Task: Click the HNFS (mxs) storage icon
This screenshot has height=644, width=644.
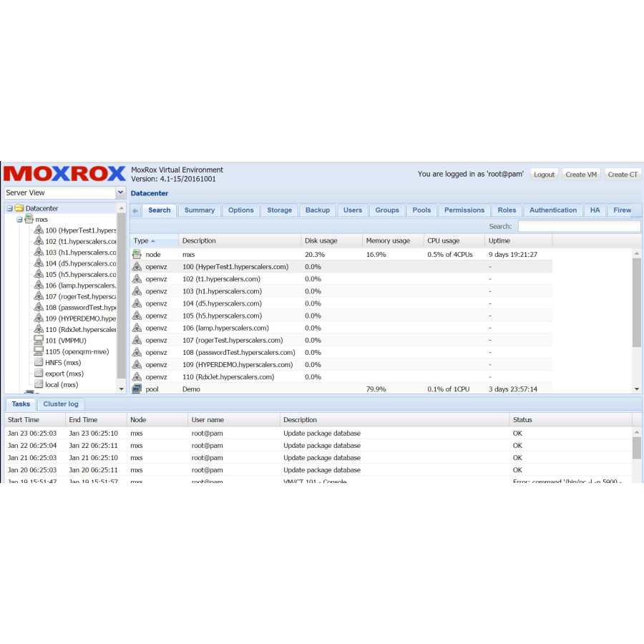Action: (x=39, y=363)
